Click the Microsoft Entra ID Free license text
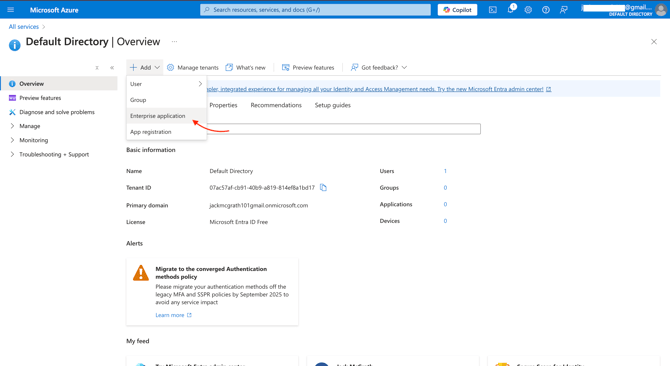 coord(238,222)
